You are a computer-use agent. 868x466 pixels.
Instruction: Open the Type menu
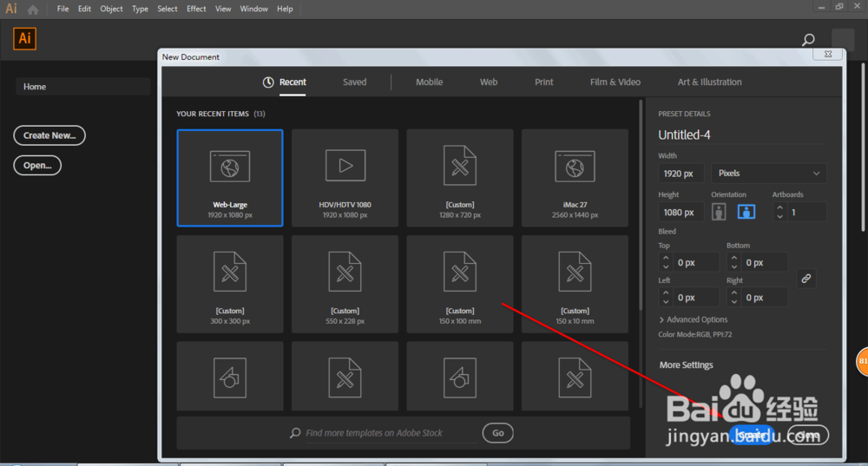[140, 9]
